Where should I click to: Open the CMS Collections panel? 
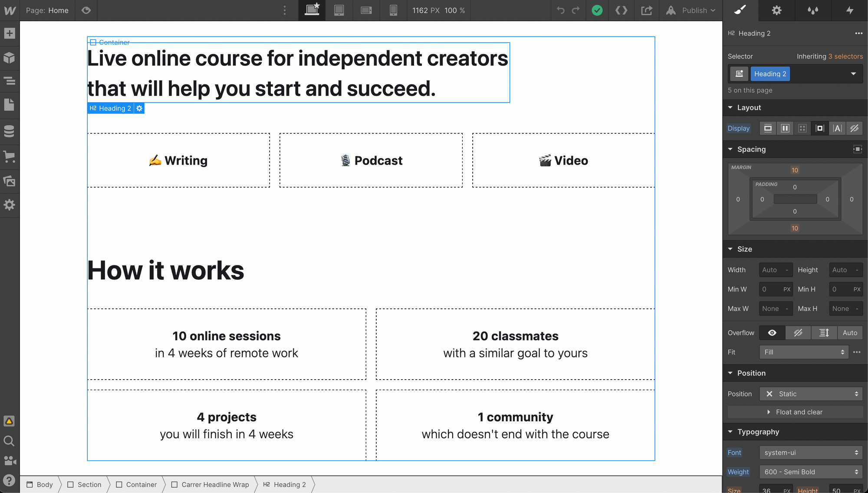[10, 131]
